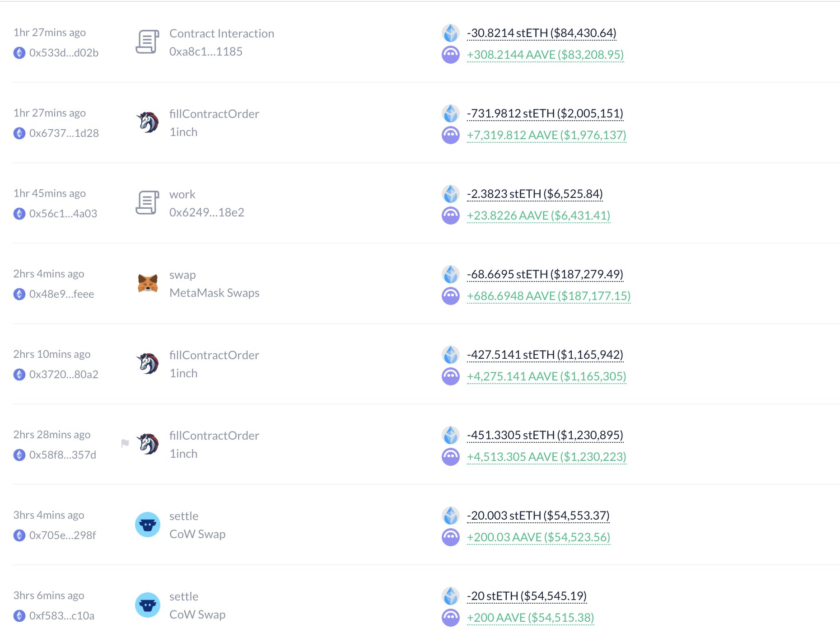Click the -731.9812 stETH amount
The image size is (840, 638).
545,113
